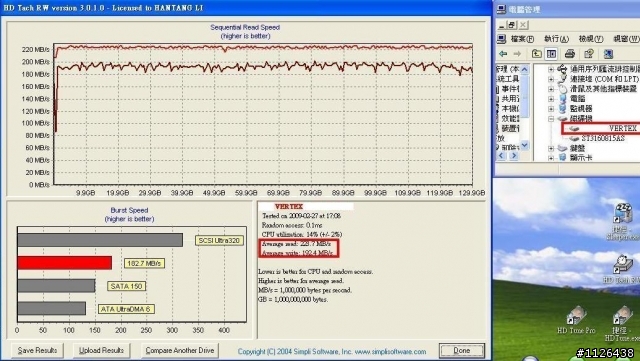Open the 視窗(W) menu in Computer Management

tap(626, 39)
